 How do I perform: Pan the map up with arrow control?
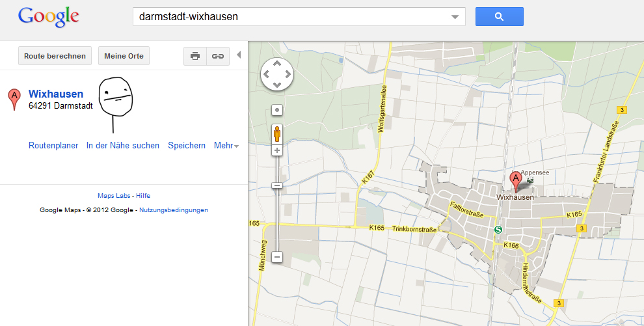point(277,63)
